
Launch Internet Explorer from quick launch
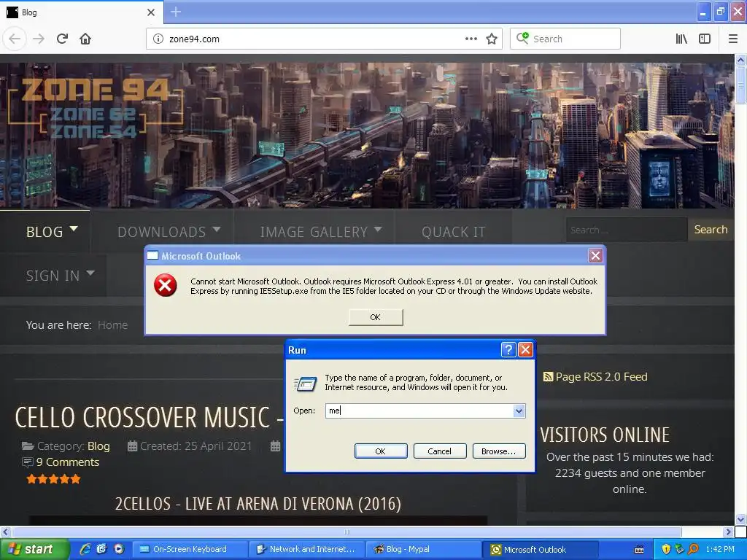click(x=85, y=549)
